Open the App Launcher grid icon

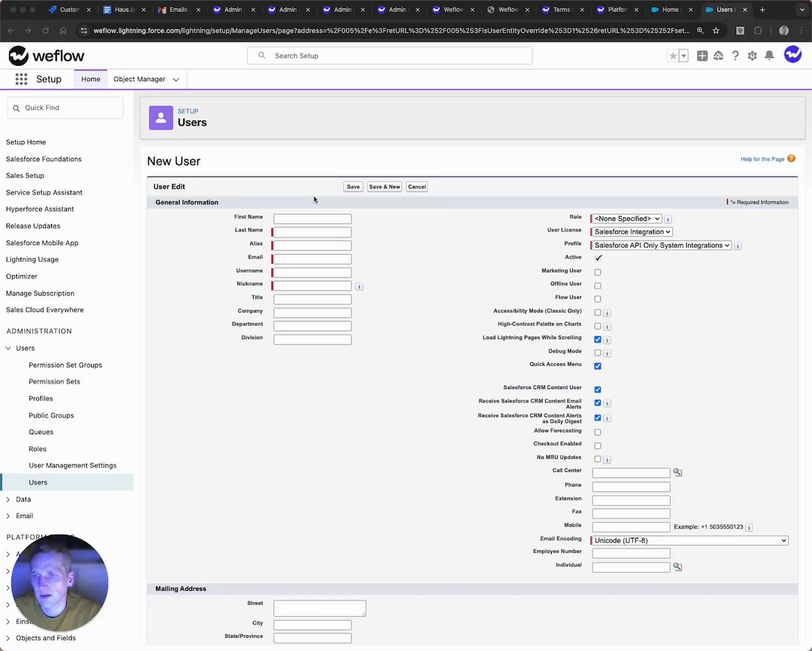pos(21,79)
